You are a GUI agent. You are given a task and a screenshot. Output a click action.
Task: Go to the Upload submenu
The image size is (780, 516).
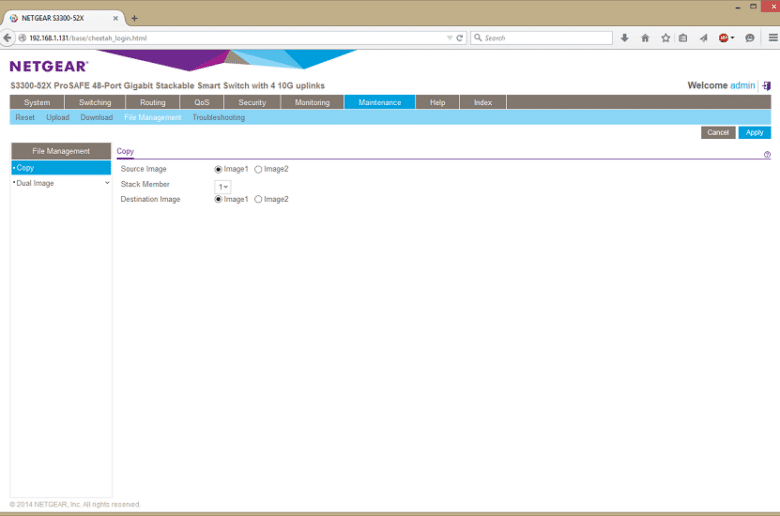point(58,117)
